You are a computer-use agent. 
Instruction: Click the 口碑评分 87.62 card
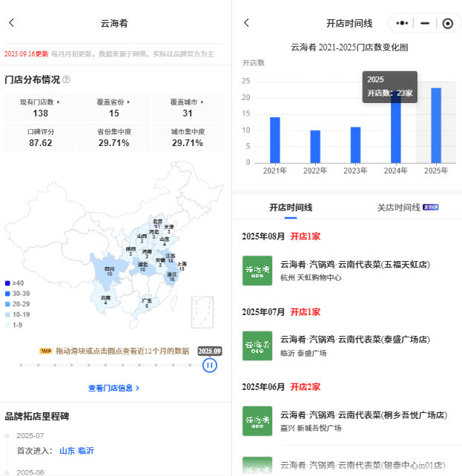40,137
